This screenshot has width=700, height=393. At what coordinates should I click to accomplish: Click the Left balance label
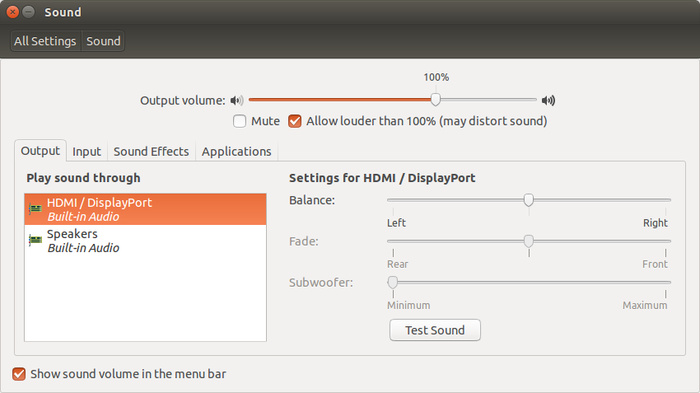(396, 223)
